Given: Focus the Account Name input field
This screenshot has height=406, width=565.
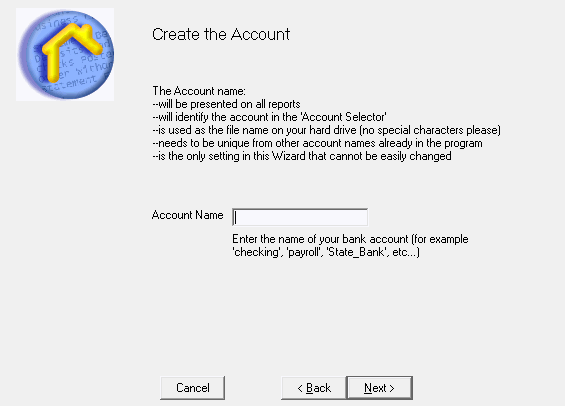Looking at the screenshot, I should (x=300, y=217).
